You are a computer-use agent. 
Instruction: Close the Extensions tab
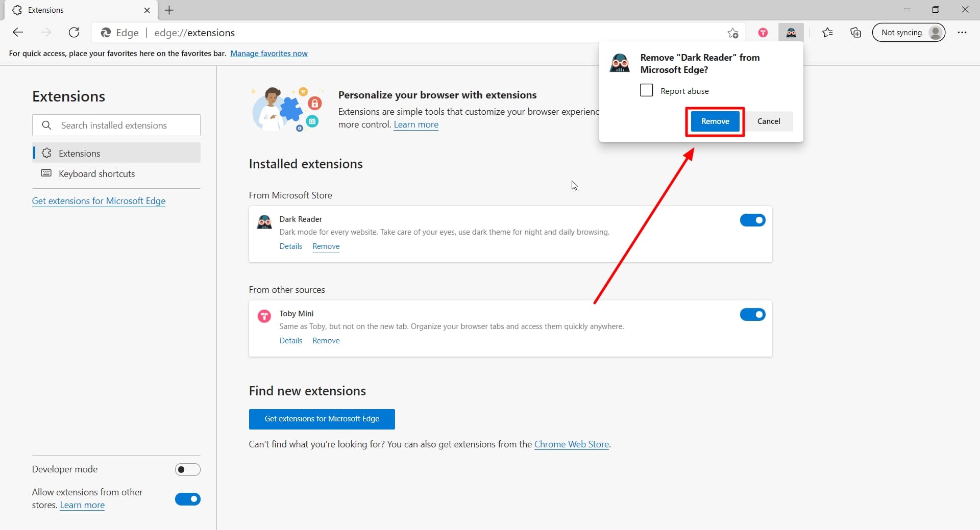[147, 10]
